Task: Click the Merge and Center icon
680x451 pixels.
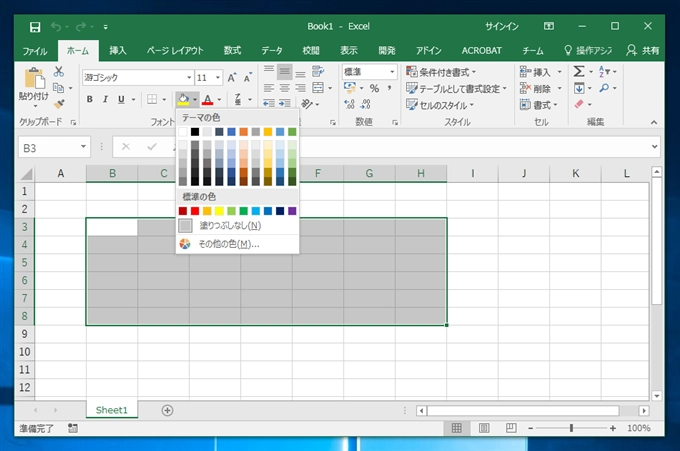Action: pyautogui.click(x=318, y=88)
